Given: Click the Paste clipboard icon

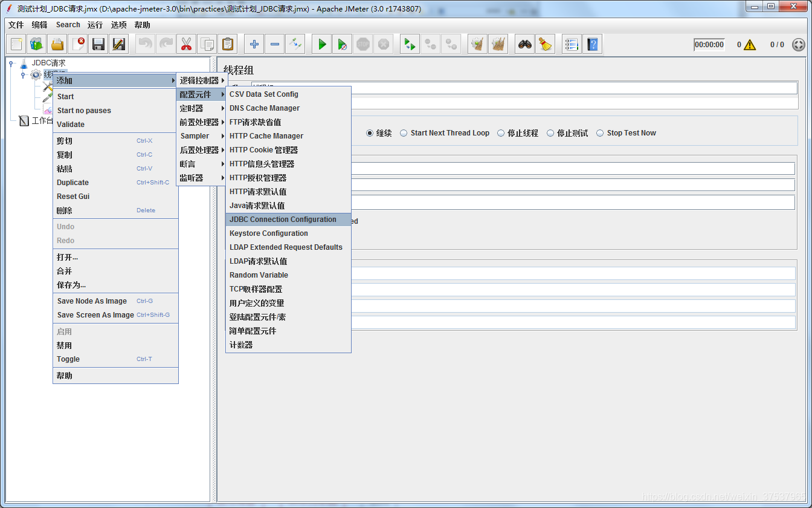Looking at the screenshot, I should (x=227, y=44).
